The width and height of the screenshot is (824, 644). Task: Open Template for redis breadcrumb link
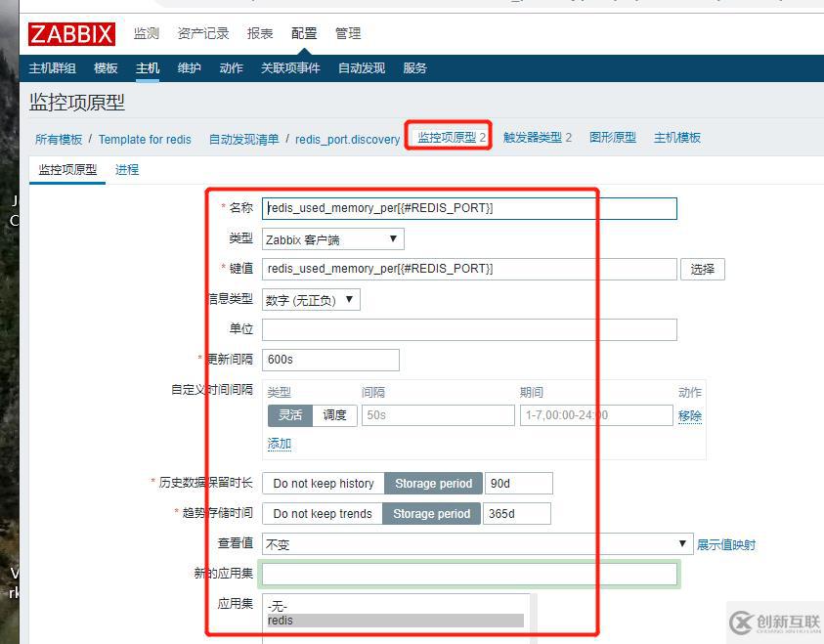point(145,138)
